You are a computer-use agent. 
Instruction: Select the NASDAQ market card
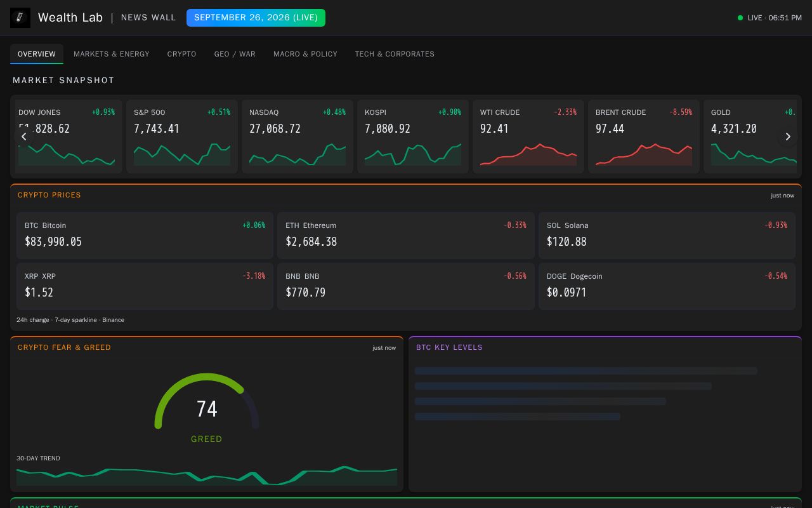(298, 137)
